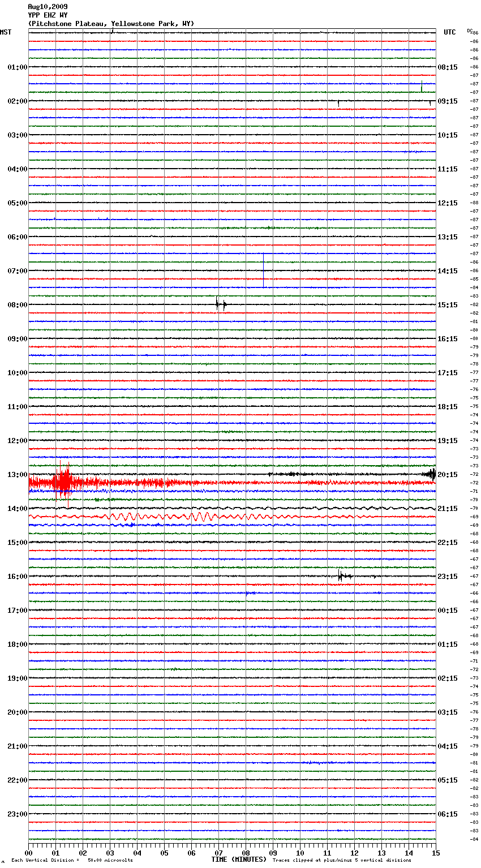
Task: Click the black event spike on the 16:00 trace
Action: coord(344,576)
